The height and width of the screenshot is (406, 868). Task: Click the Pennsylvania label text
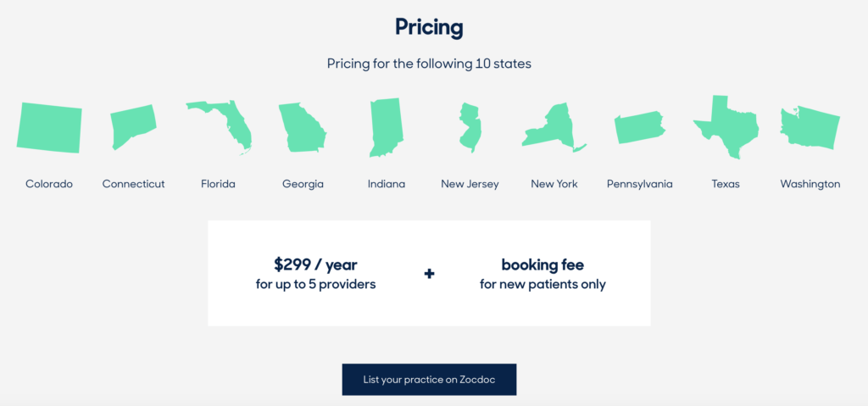click(x=639, y=183)
